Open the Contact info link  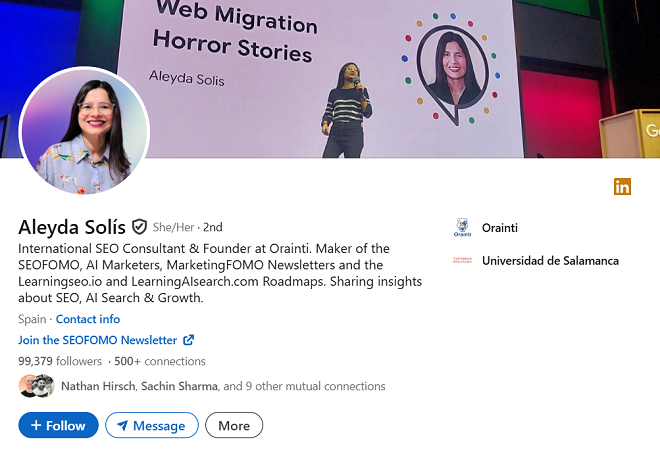(x=88, y=319)
